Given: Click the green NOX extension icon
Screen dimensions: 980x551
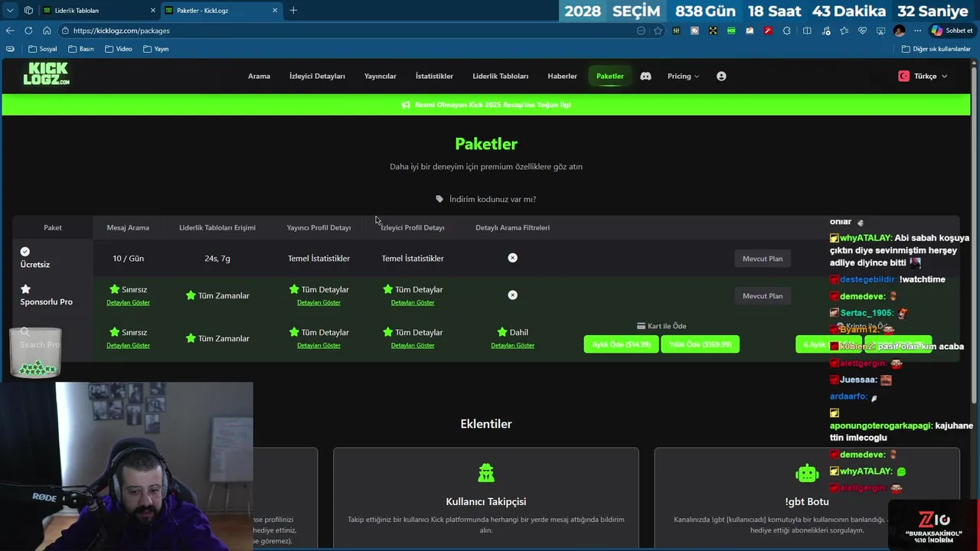Looking at the screenshot, I should tap(732, 31).
